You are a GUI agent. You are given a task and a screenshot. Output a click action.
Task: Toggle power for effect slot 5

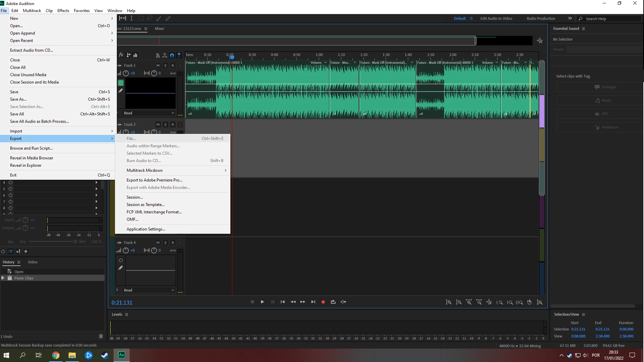10,189
